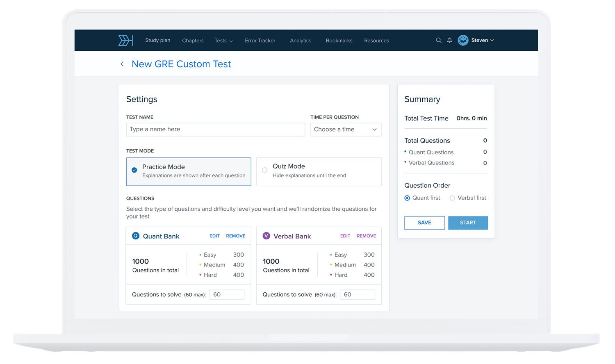The height and width of the screenshot is (364, 615).
Task: Click the Test Name input field
Action: point(215,130)
